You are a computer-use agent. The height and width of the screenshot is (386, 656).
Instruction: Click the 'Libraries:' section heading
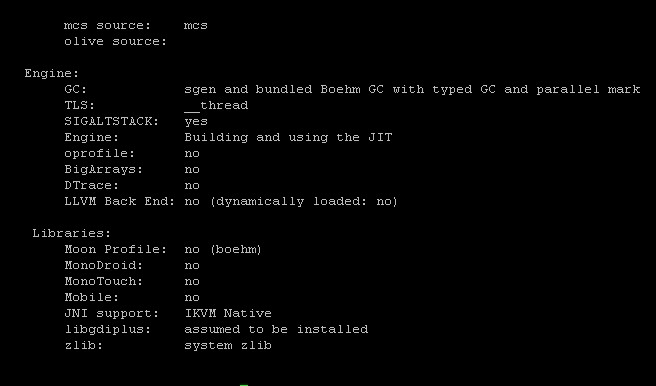pos(72,233)
